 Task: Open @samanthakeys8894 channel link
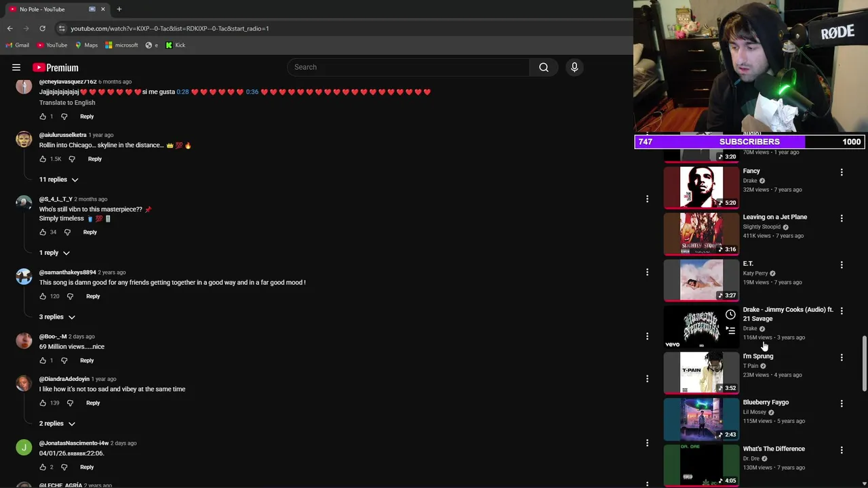point(68,272)
